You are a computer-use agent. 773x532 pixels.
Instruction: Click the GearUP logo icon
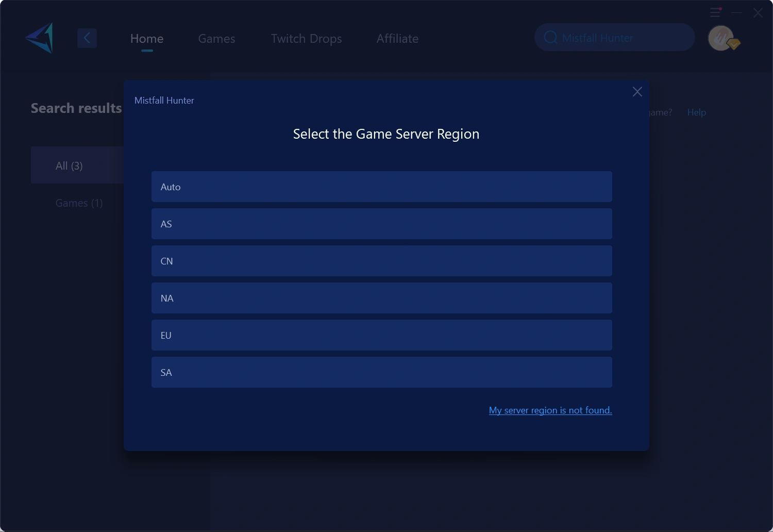(40, 38)
